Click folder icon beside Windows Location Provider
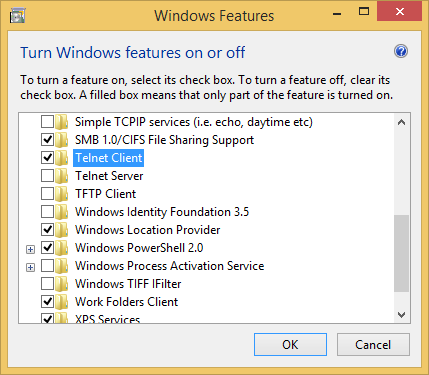 pos(62,230)
